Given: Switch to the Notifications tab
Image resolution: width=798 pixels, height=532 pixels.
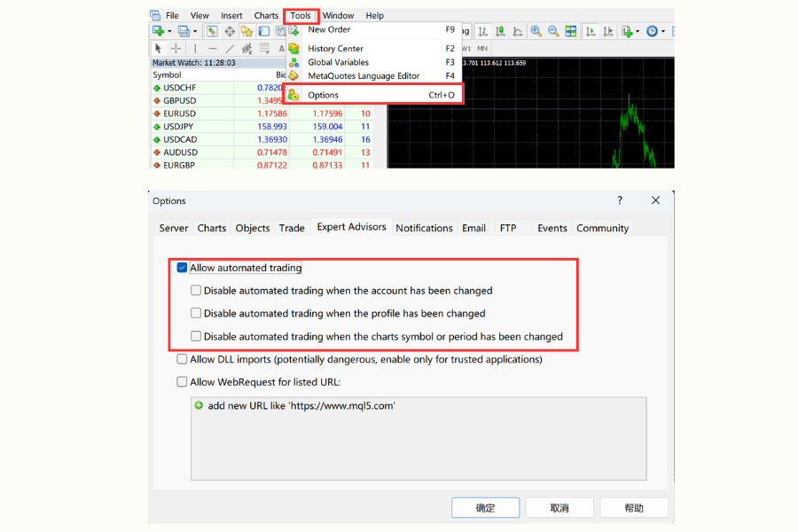Looking at the screenshot, I should 424,228.
